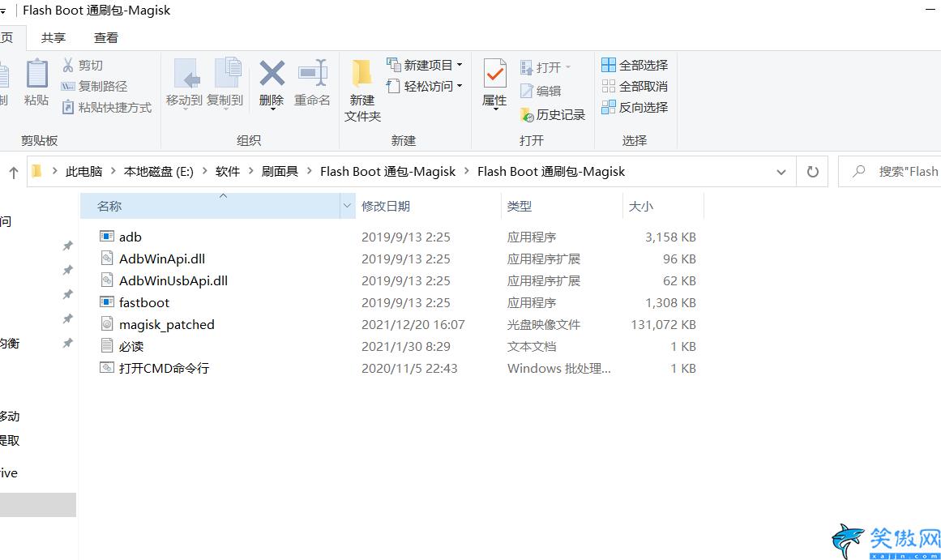Click the search box for this folder
The width and height of the screenshot is (941, 560).
click(890, 172)
